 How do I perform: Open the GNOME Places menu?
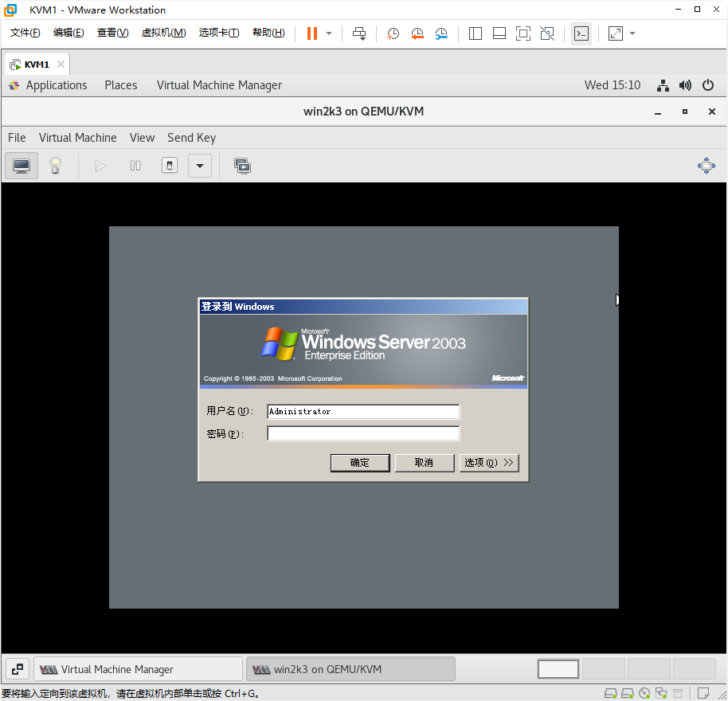(x=121, y=85)
